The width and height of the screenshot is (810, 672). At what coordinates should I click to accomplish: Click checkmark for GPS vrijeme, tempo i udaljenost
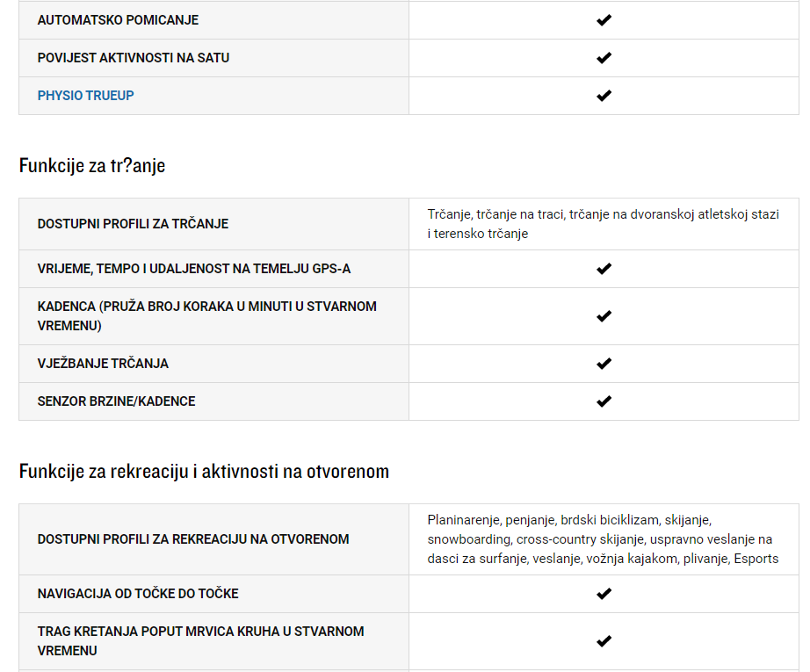604,269
